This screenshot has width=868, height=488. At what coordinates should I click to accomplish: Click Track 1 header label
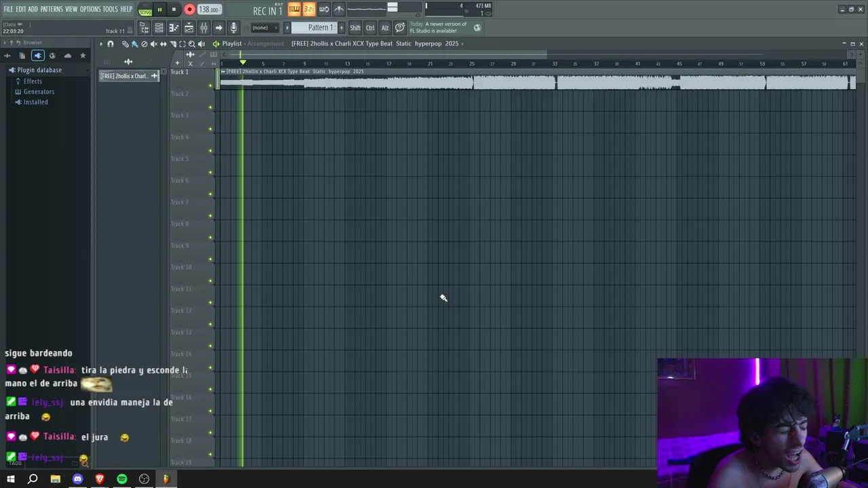click(x=180, y=72)
